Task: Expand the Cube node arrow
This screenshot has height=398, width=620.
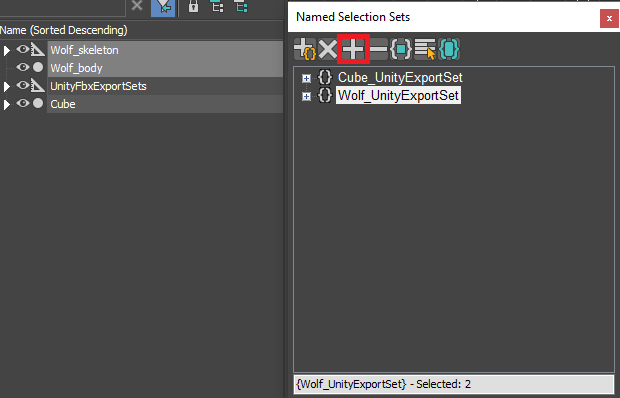Action: (6, 105)
